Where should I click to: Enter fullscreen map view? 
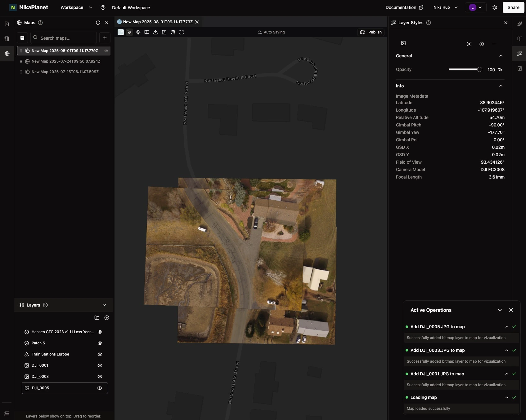coord(182,32)
